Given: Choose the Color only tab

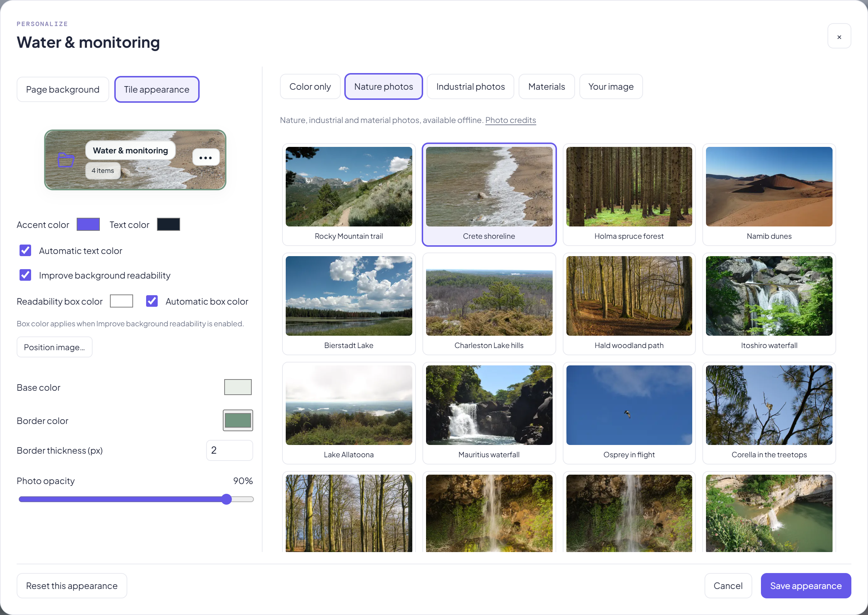Looking at the screenshot, I should [x=310, y=87].
